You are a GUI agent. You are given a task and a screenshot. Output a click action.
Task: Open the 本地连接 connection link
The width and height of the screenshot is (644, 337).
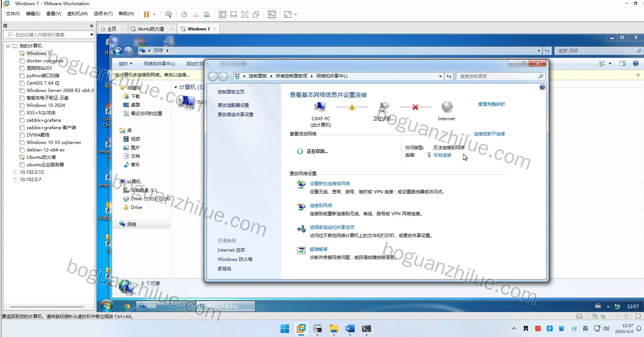(442, 155)
